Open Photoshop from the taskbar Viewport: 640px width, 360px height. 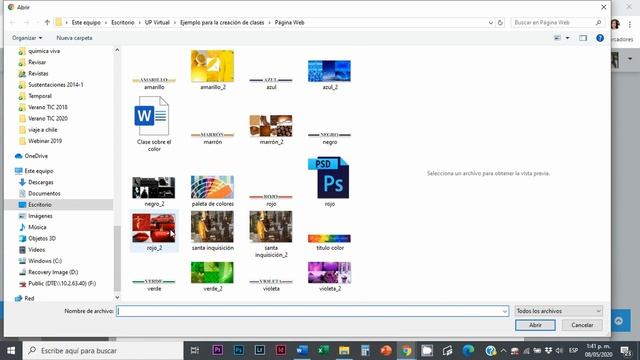click(239, 350)
